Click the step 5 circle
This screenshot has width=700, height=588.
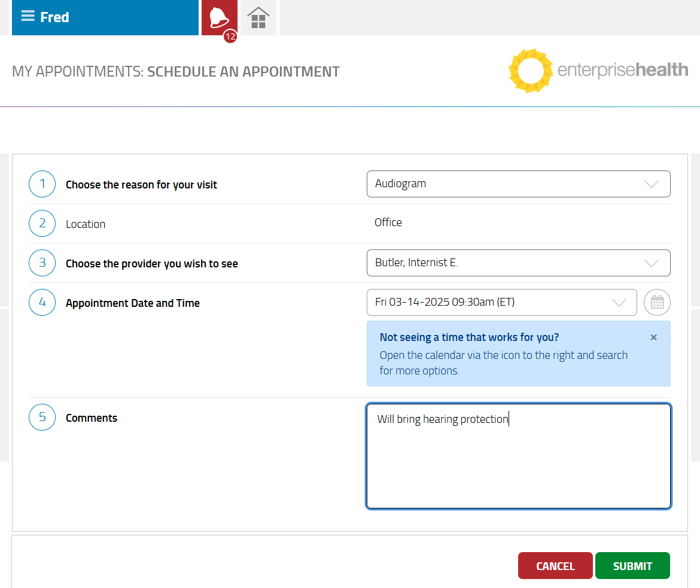point(42,418)
